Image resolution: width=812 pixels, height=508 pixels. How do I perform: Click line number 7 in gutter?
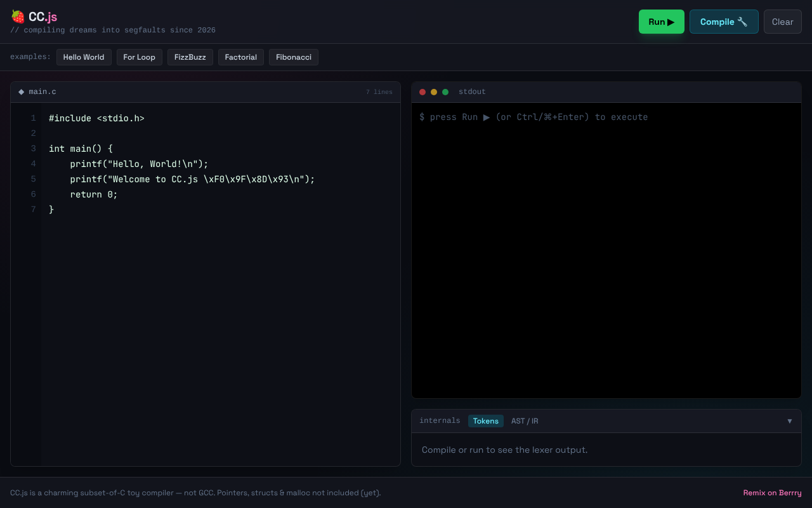pos(34,210)
